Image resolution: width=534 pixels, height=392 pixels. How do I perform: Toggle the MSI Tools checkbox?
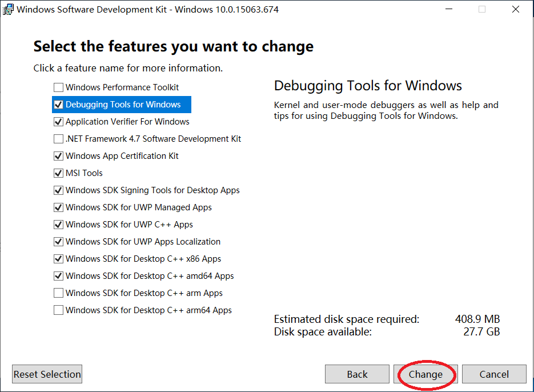(59, 173)
